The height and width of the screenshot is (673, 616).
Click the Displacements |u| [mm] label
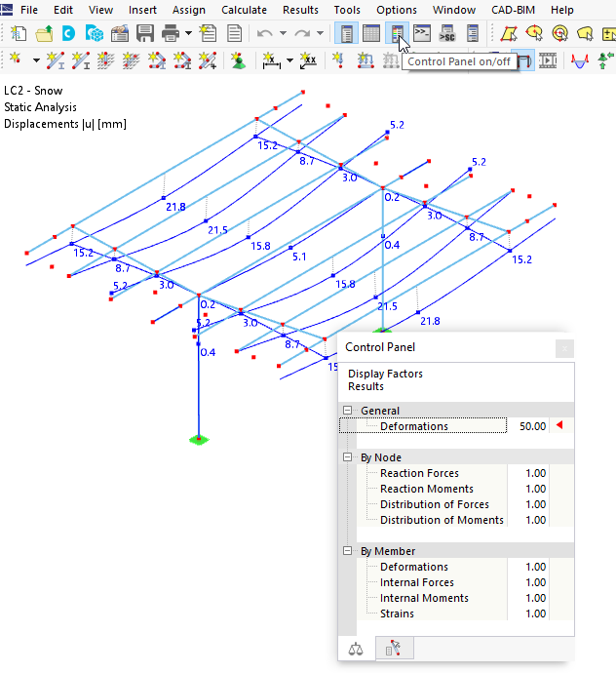(x=65, y=124)
